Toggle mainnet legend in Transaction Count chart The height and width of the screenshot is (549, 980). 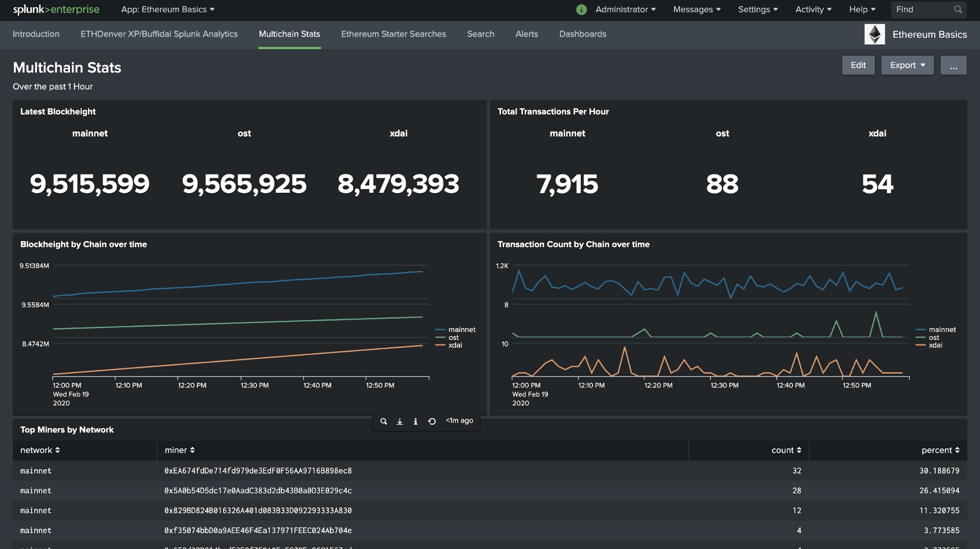tap(936, 330)
